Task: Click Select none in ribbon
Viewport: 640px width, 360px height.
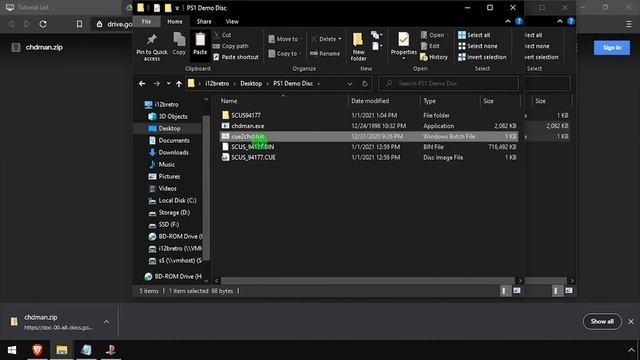Action: click(478, 46)
